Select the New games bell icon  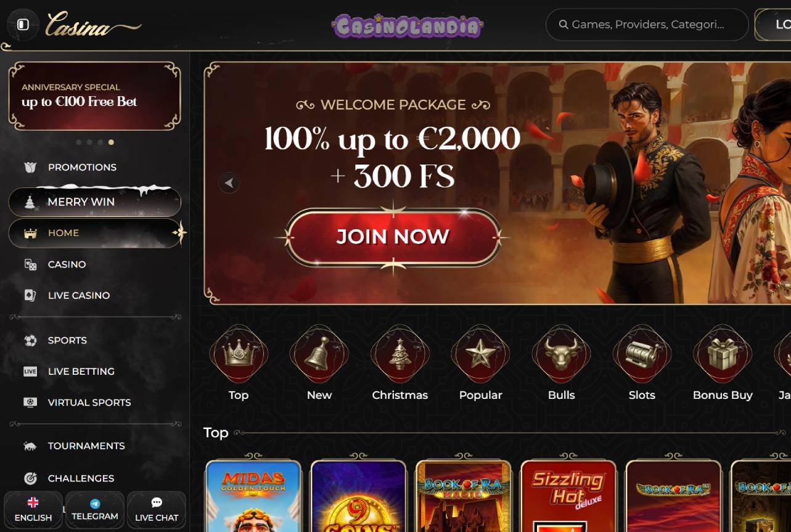(319, 354)
